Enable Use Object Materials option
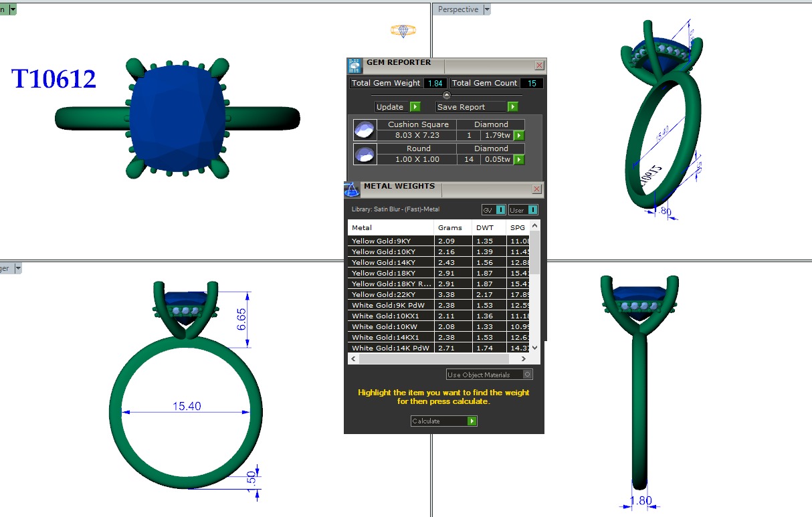The width and height of the screenshot is (812, 517). [x=528, y=375]
